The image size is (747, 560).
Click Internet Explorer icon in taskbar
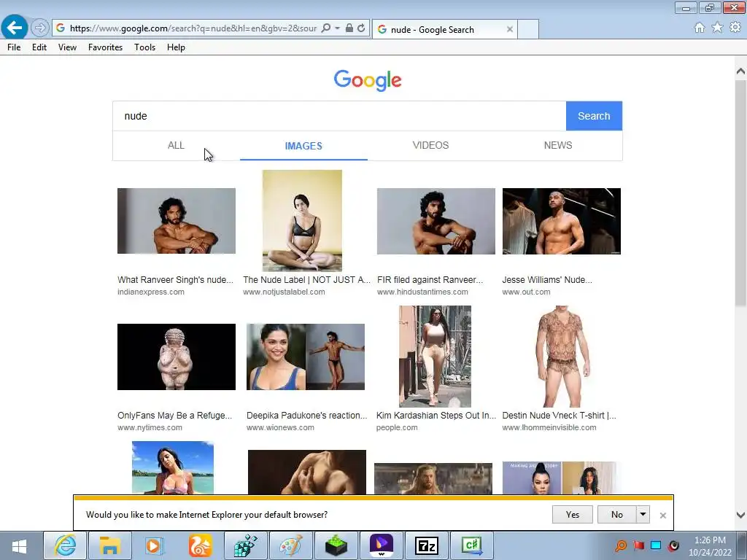click(65, 545)
